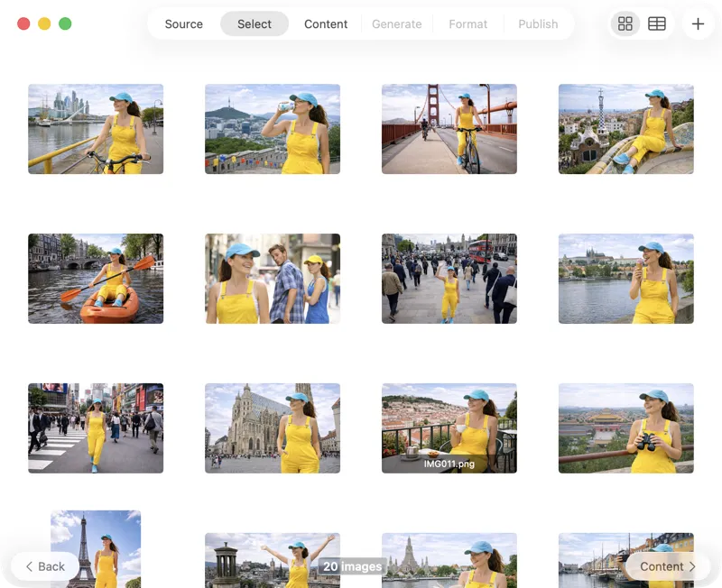The width and height of the screenshot is (722, 588).
Task: Select the IMG011.png thumbnail
Action: 449,427
